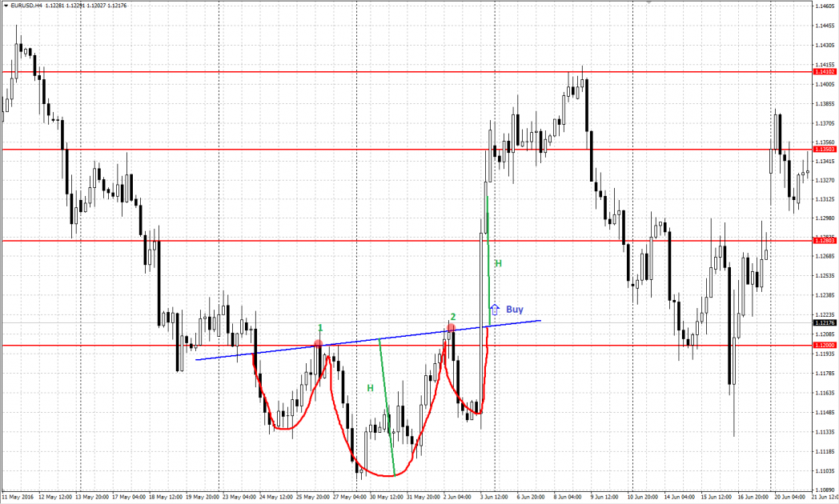Click the blue Buy arrow icon
The height and width of the screenshot is (504, 839).
495,309
